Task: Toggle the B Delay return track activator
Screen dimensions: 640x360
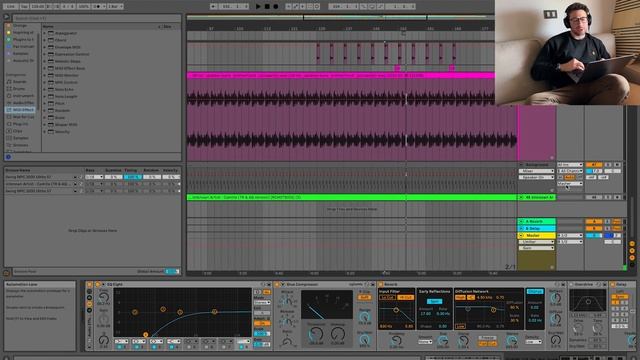Action: pyautogui.click(x=593, y=229)
